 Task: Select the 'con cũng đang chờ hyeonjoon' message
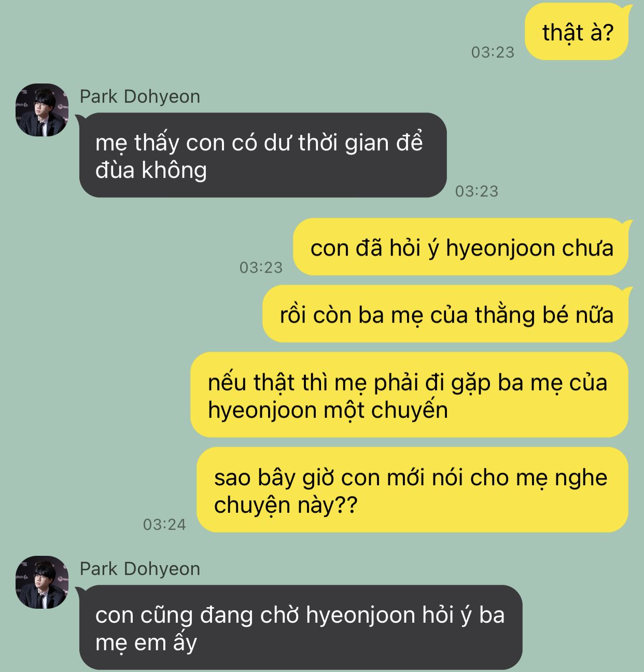pyautogui.click(x=301, y=627)
